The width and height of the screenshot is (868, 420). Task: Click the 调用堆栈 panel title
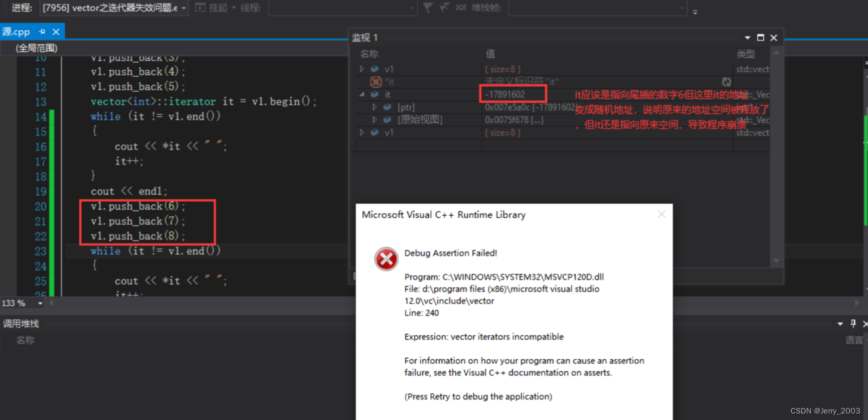point(21,324)
